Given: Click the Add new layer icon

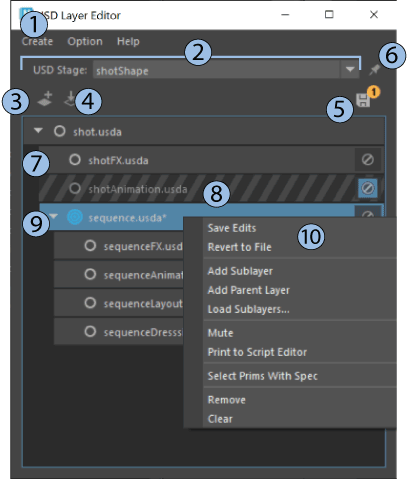Looking at the screenshot, I should tap(45, 99).
